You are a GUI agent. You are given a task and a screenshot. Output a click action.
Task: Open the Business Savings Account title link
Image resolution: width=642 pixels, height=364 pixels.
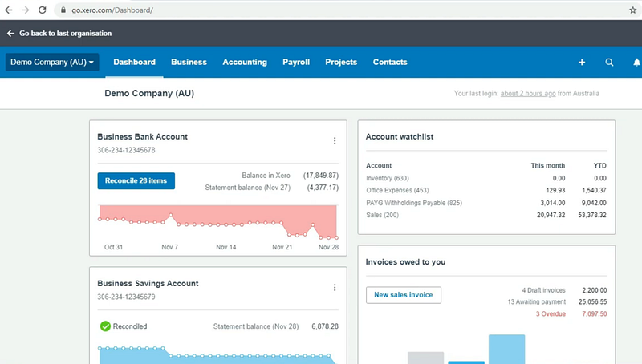pos(148,284)
